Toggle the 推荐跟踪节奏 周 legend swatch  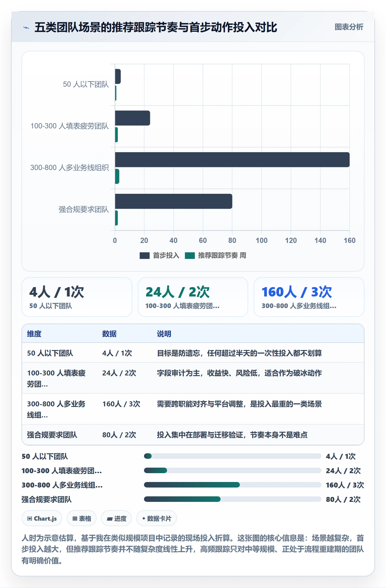coord(190,256)
